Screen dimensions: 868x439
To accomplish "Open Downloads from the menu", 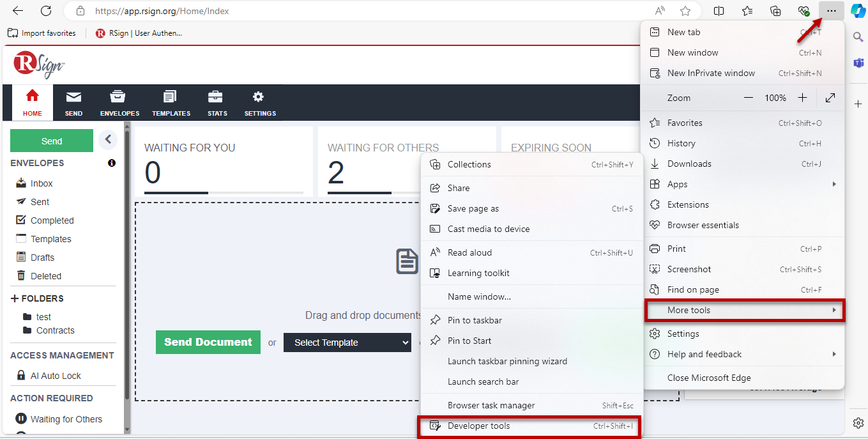I will click(743, 164).
